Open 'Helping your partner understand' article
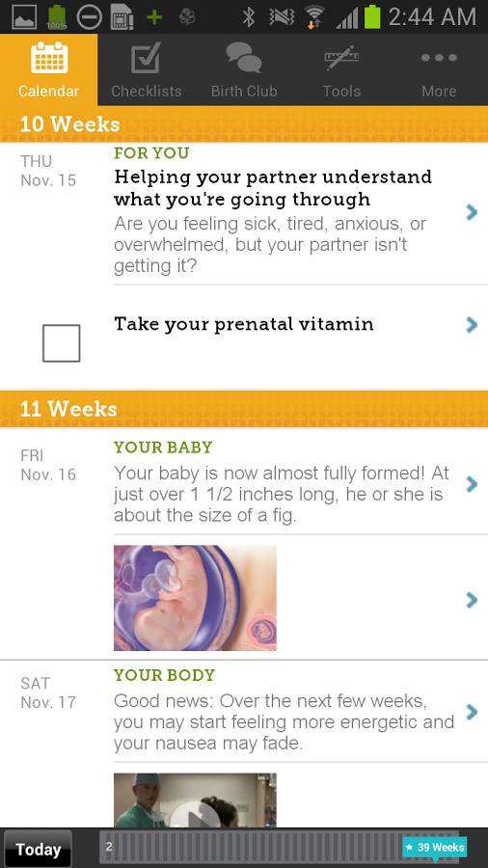This screenshot has height=868, width=488. (x=273, y=188)
